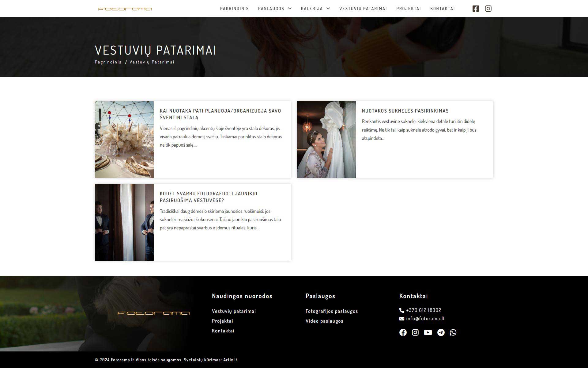This screenshot has height=368, width=588.
Task: Click footer link Vestuvių patarimai
Action: (234, 311)
